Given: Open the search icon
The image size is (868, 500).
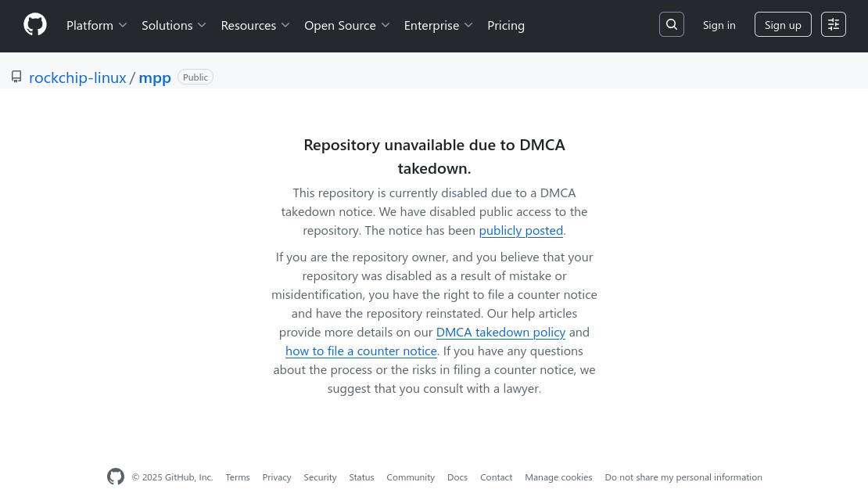Looking at the screenshot, I should click(671, 24).
